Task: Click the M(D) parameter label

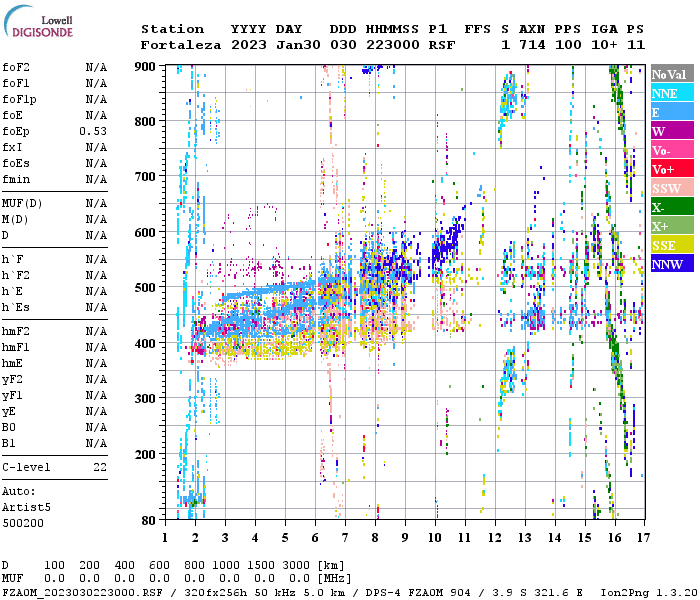Action: 15,220
